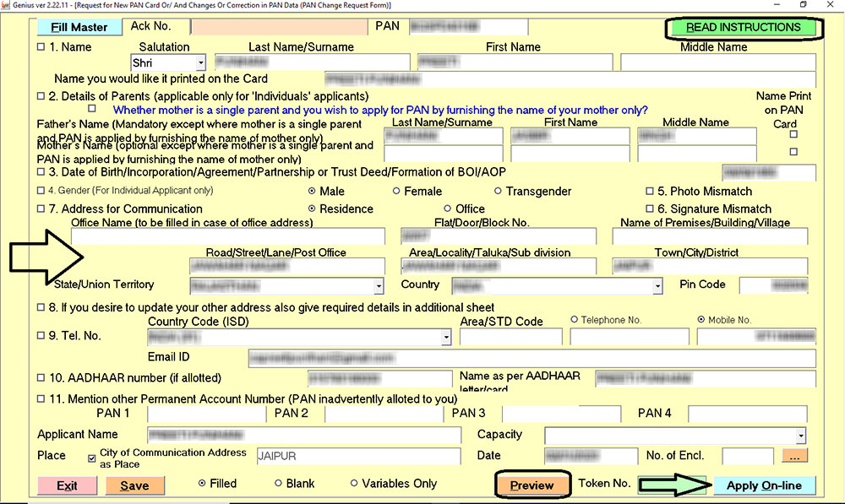Open the Country dropdown
The image size is (845, 504).
(659, 285)
